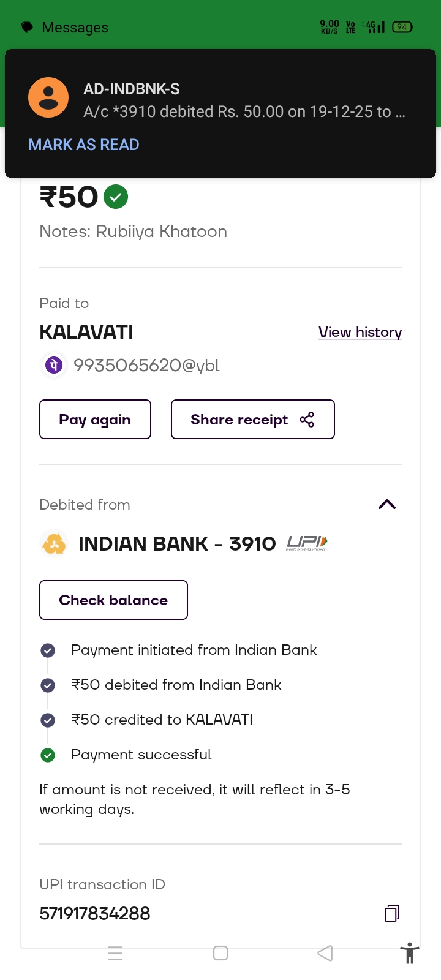The height and width of the screenshot is (980, 441).
Task: Tap the UPI logo next to bank name
Action: (x=307, y=543)
